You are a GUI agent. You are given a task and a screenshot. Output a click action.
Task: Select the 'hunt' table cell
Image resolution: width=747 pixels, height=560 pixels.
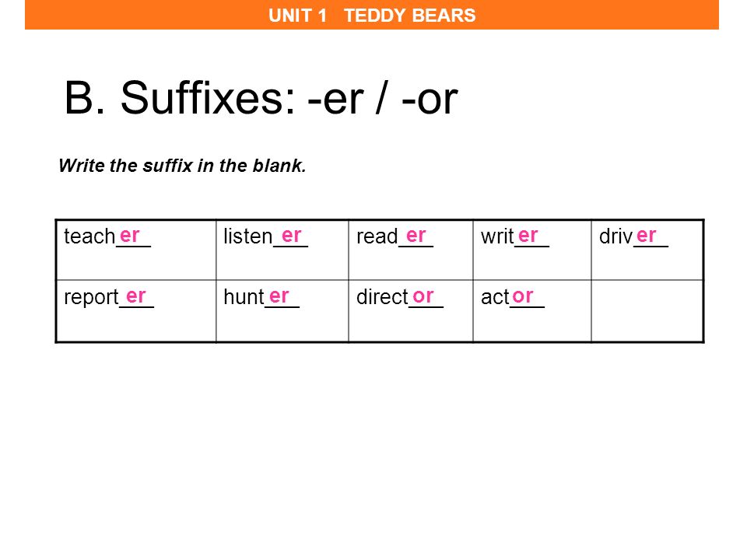point(282,311)
